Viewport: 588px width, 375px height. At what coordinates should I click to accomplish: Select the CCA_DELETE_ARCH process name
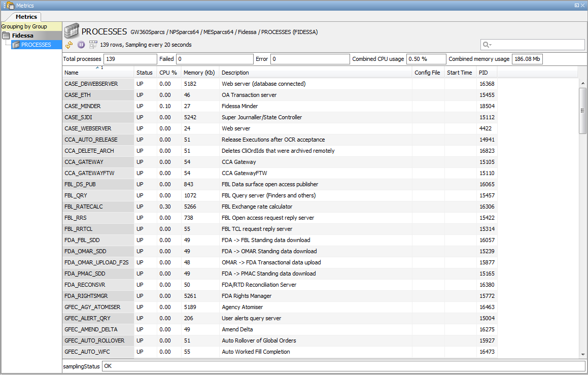pos(89,151)
